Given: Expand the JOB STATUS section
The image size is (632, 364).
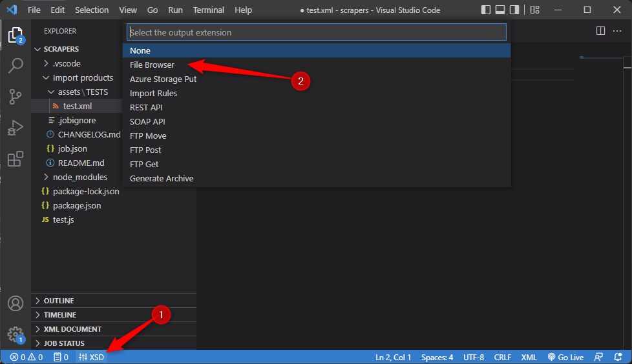Looking at the screenshot, I should [x=114, y=343].
